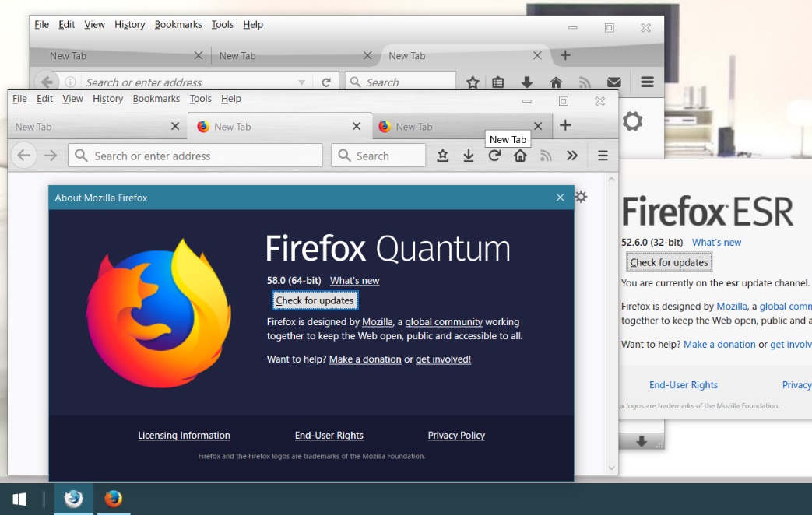Expand the overflow chevron in the Quantum toolbar

tap(572, 156)
